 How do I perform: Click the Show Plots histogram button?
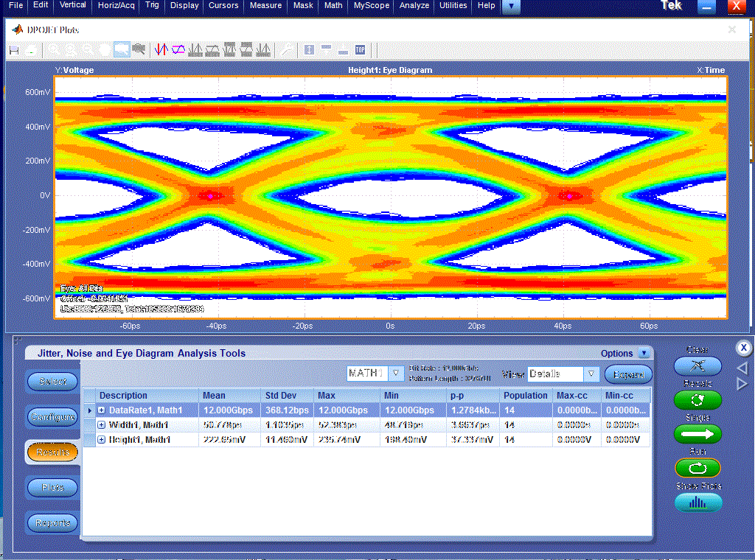[697, 503]
